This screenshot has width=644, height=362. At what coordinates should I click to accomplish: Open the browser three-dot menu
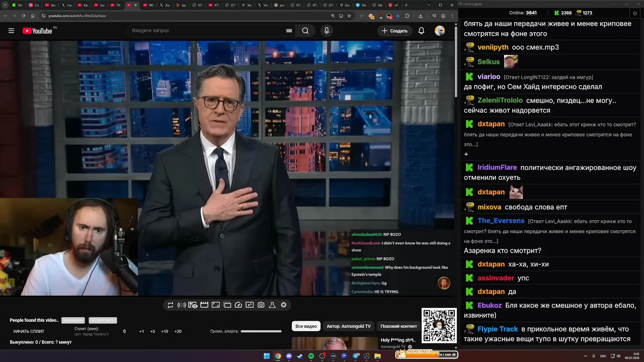point(452,16)
